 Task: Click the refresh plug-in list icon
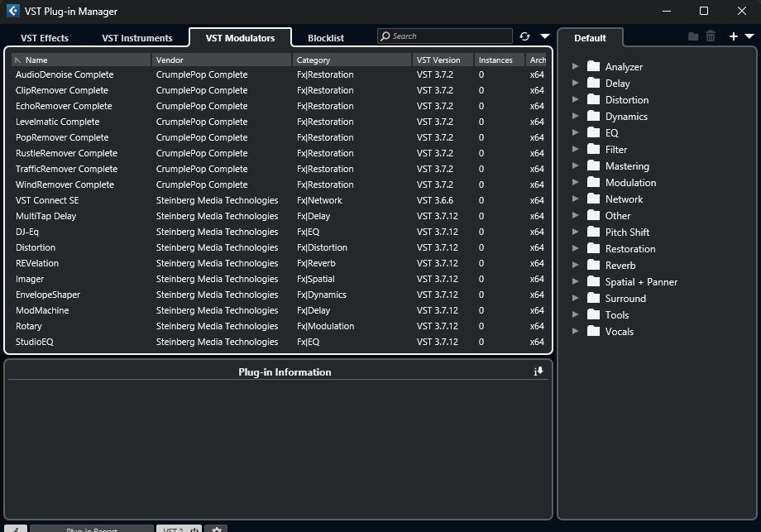pos(524,36)
